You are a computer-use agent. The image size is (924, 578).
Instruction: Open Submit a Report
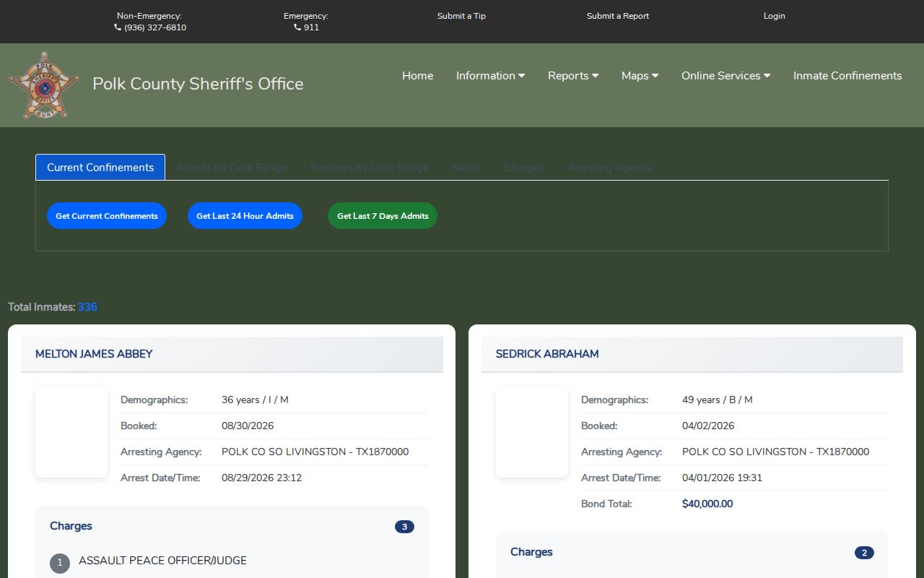pyautogui.click(x=618, y=16)
